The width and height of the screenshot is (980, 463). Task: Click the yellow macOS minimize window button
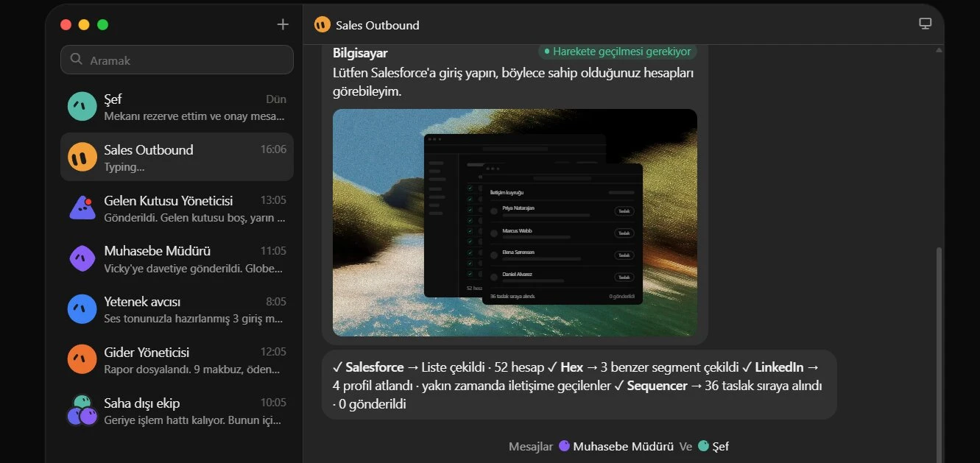(84, 24)
